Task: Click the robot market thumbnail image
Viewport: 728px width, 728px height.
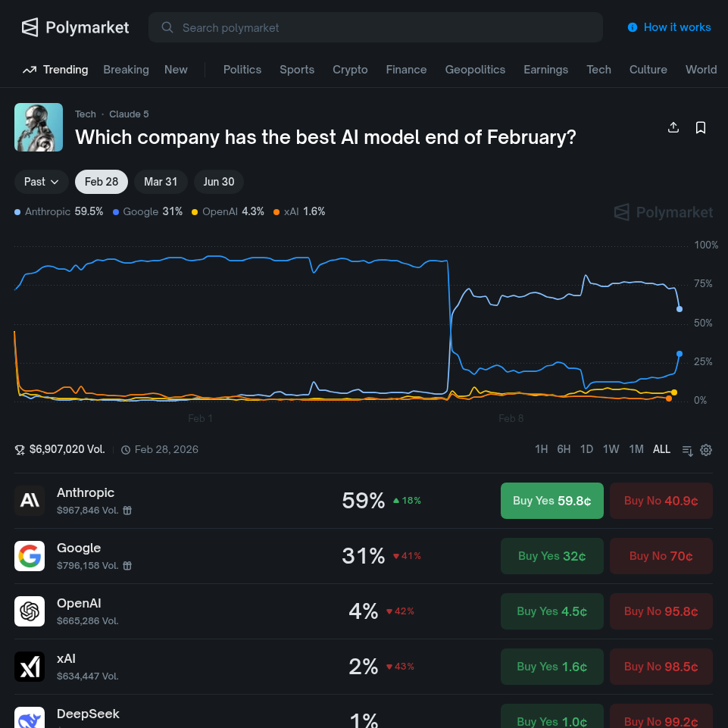Action: click(39, 127)
